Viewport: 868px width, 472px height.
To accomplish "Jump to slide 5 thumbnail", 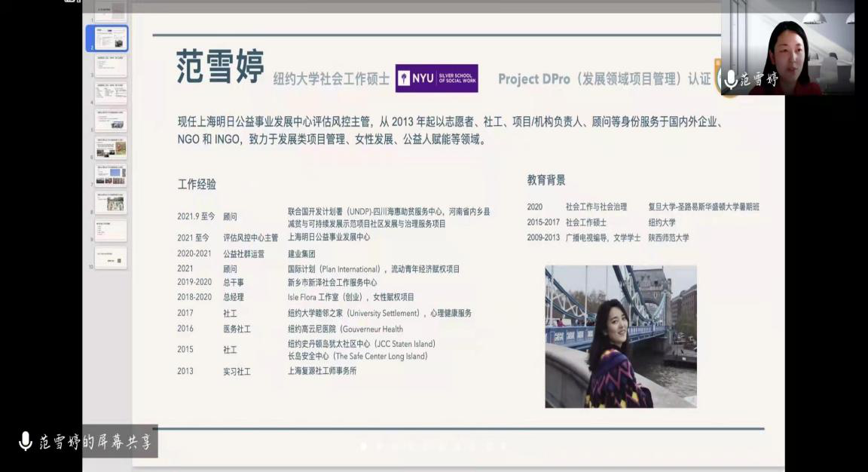I will [111, 121].
